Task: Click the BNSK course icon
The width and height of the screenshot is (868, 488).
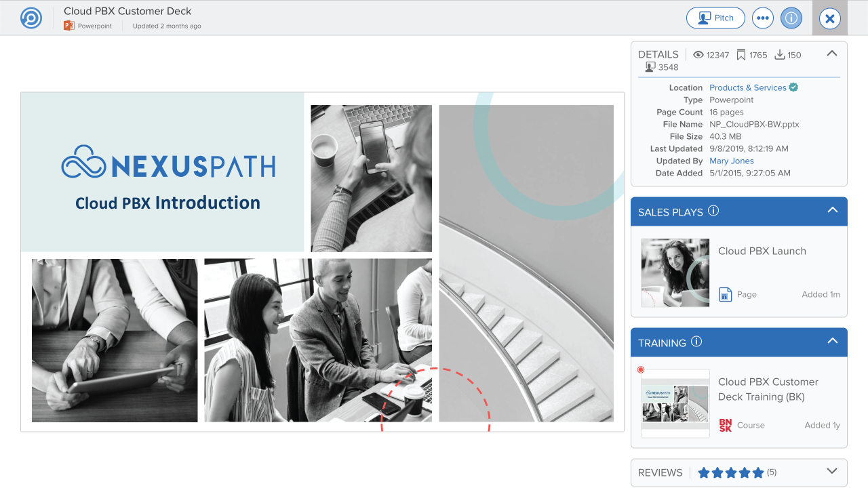Action: point(726,426)
